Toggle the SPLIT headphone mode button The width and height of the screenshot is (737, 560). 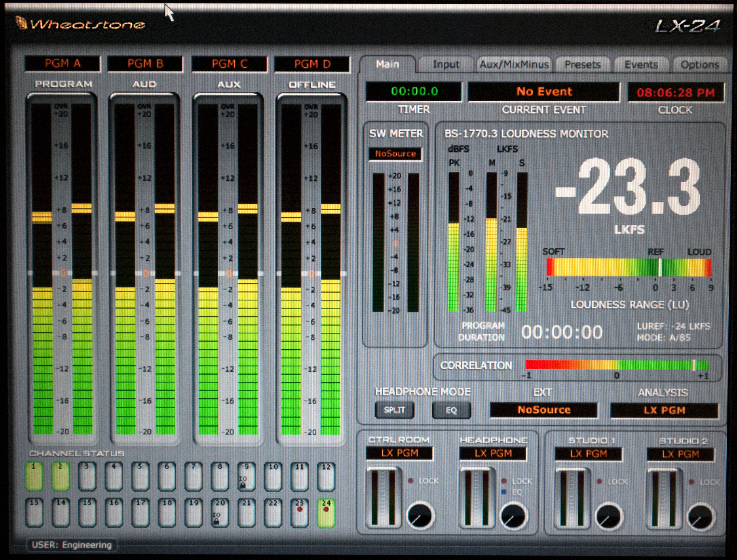(x=394, y=410)
